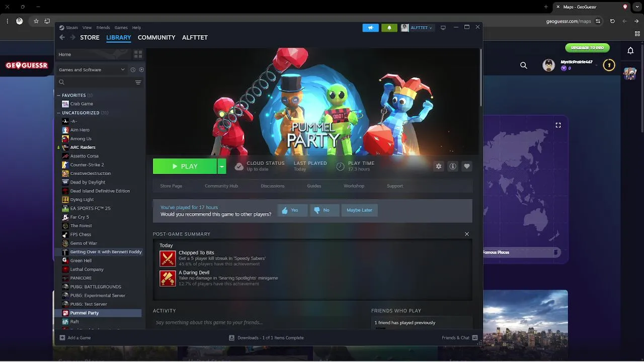
Task: Open Friends & Chat in Steam
Action: [459, 338]
